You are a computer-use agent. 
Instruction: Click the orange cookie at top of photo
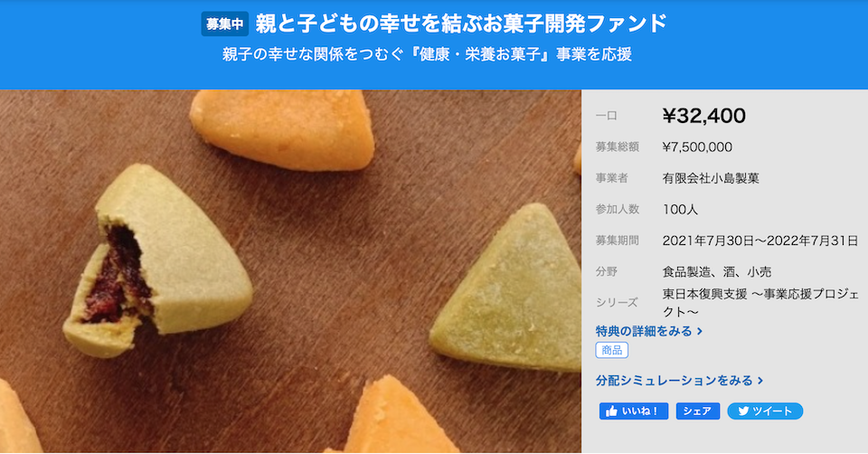(282, 128)
